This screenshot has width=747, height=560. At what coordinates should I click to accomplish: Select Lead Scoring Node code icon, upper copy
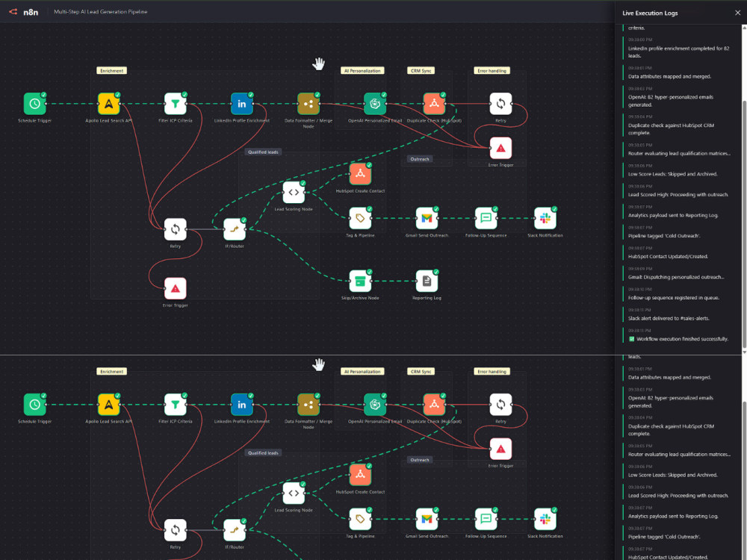click(x=294, y=193)
